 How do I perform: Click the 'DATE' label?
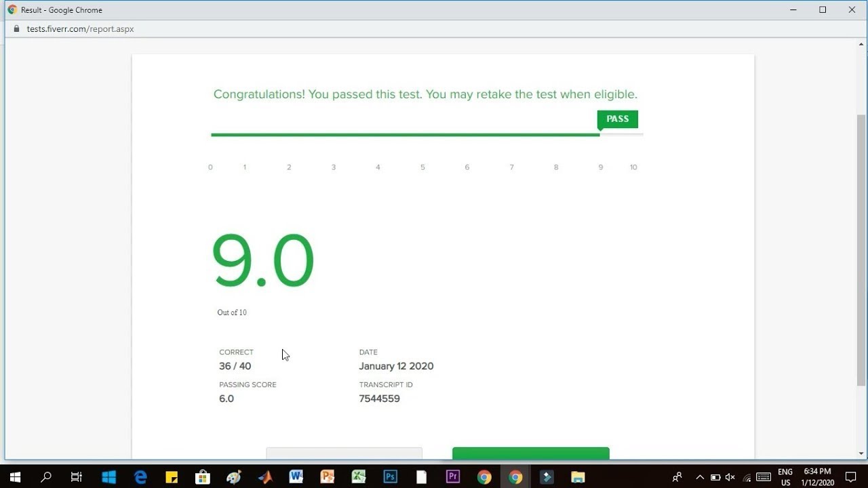368,352
